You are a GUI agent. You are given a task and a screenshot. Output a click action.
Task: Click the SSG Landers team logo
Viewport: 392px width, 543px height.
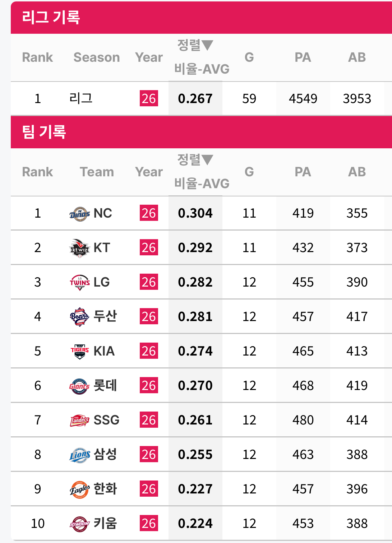[79, 421]
